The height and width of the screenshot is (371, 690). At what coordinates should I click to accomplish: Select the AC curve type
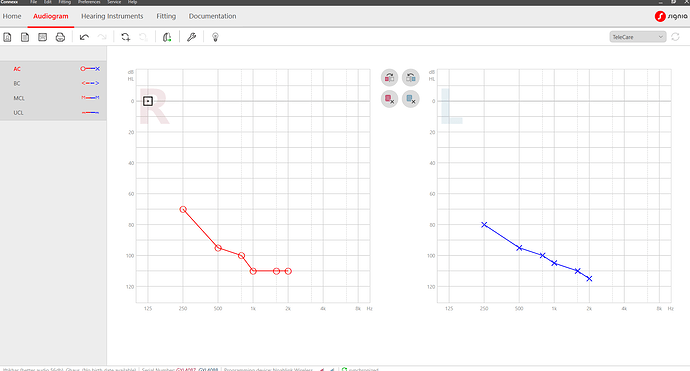tap(53, 69)
